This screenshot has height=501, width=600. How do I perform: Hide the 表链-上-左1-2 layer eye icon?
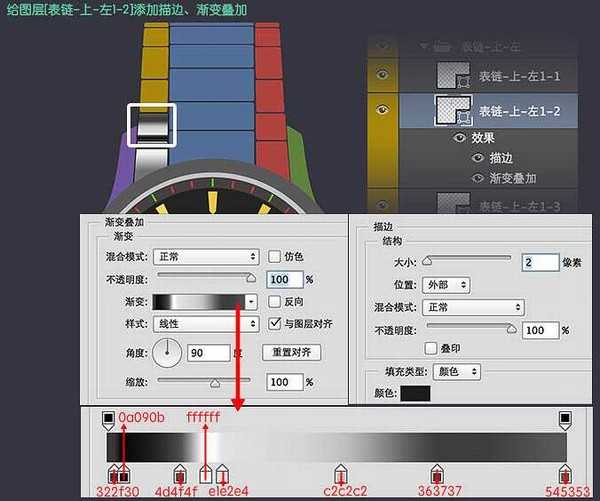click(382, 108)
